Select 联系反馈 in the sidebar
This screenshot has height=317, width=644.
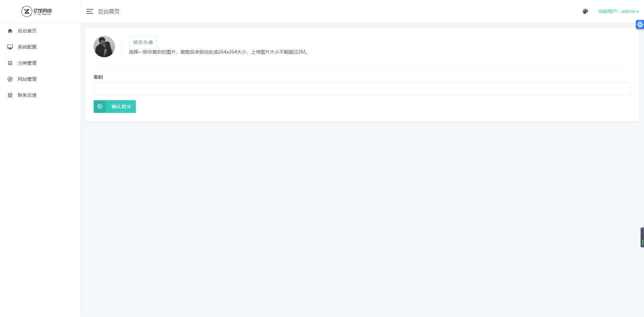tap(27, 95)
